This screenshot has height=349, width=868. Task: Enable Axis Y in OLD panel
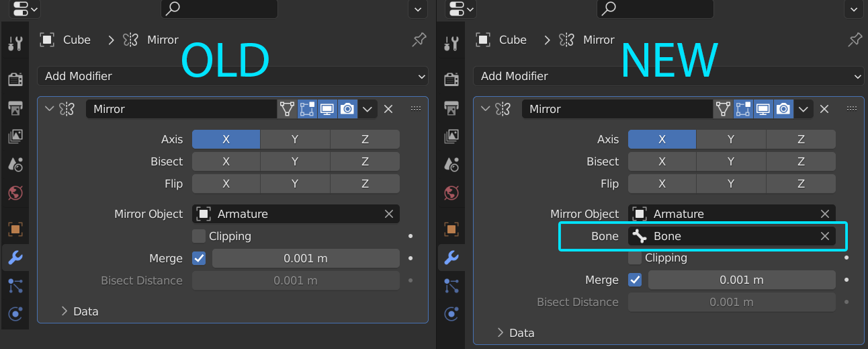[x=295, y=139]
